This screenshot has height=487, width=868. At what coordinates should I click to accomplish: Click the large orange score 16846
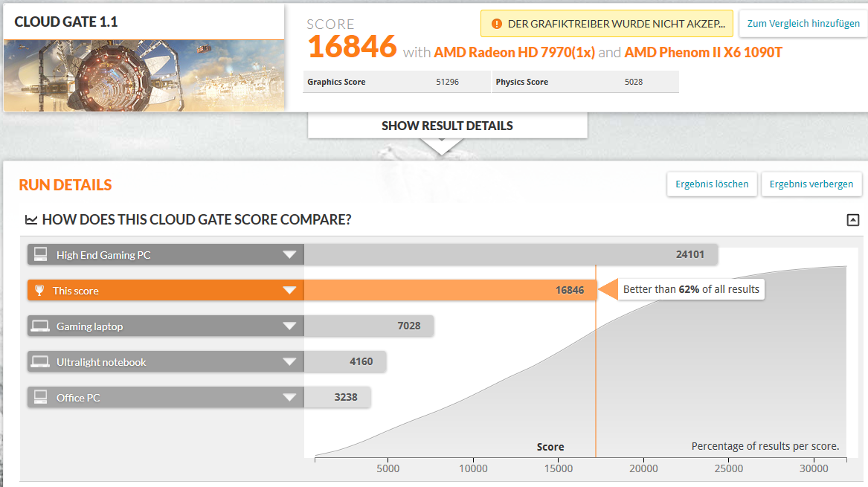[x=352, y=46]
